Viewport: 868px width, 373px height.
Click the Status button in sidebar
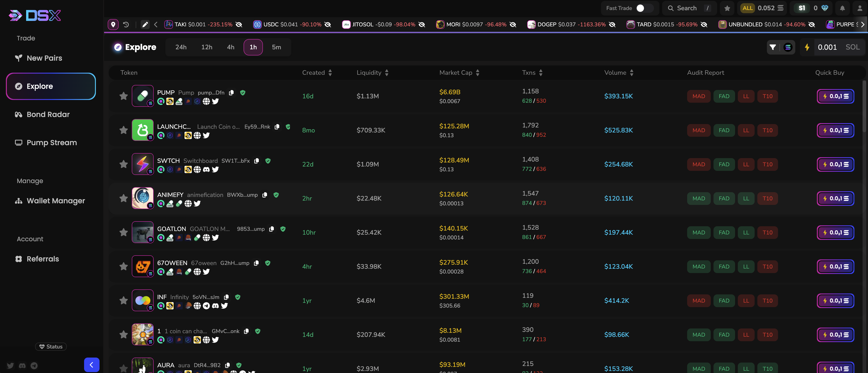pos(51,346)
